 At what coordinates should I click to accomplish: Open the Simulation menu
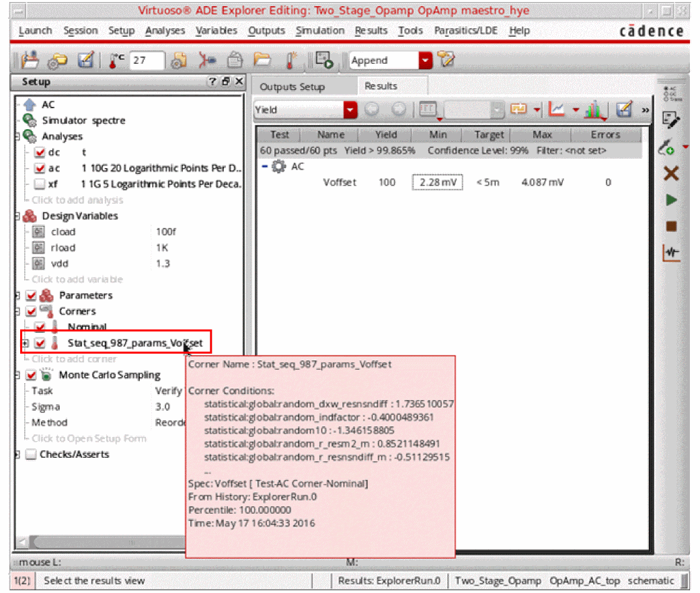[x=319, y=31]
